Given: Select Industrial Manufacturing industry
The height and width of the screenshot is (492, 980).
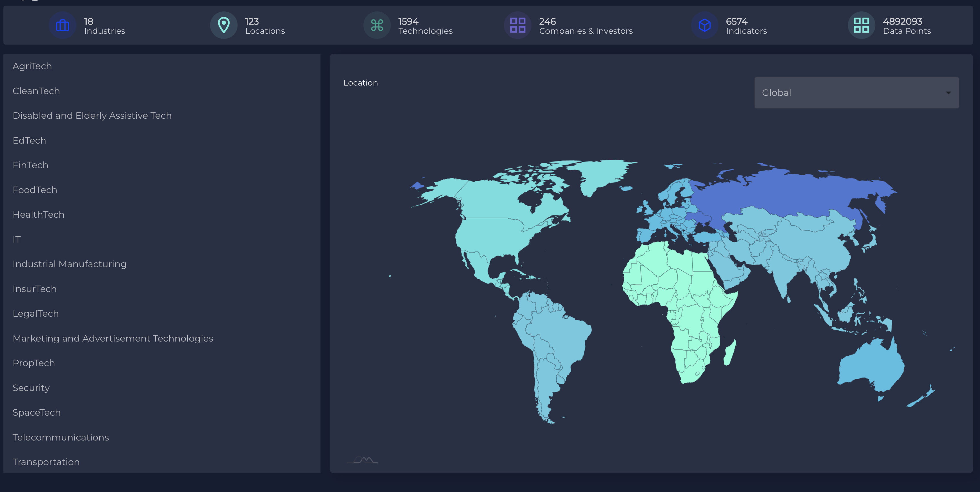Looking at the screenshot, I should pyautogui.click(x=70, y=264).
